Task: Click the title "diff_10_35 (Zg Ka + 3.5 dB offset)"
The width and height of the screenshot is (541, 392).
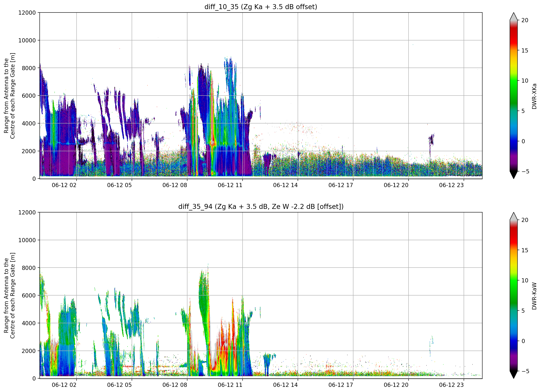Action: click(x=261, y=7)
